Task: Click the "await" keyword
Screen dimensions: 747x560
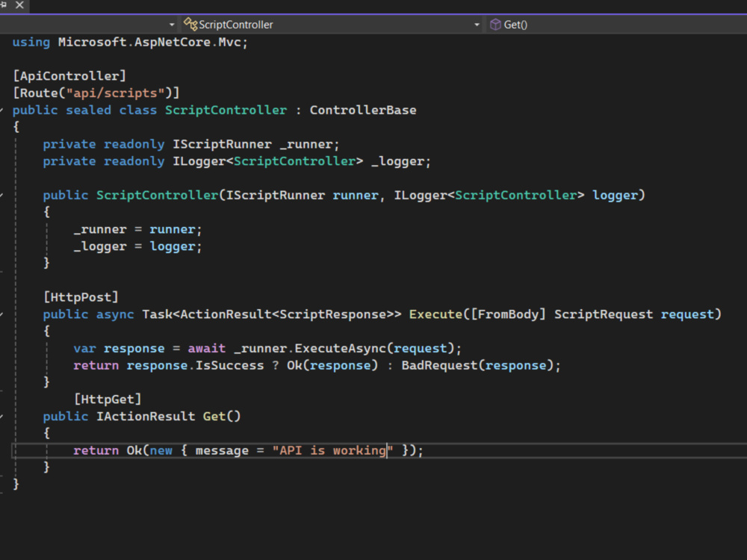Action: point(206,349)
